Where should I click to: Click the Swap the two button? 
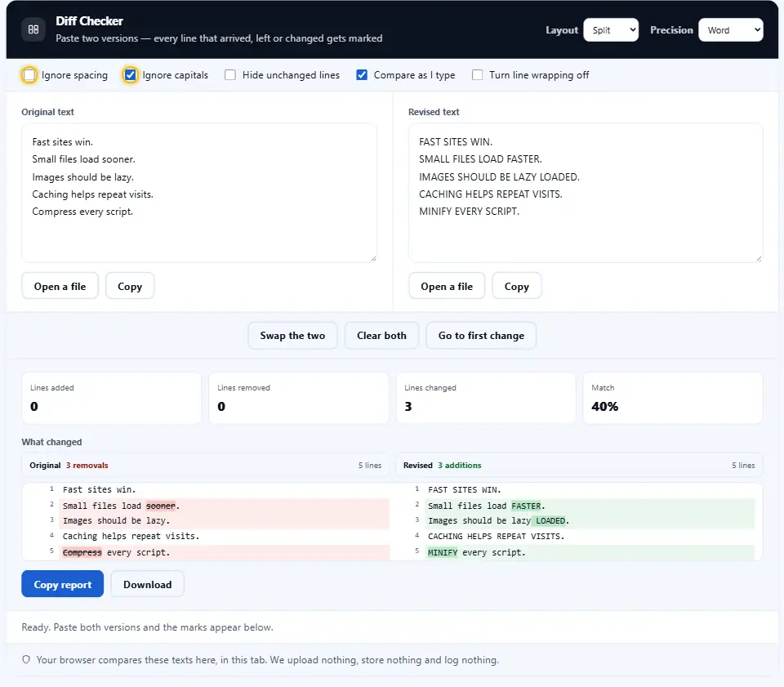point(292,336)
